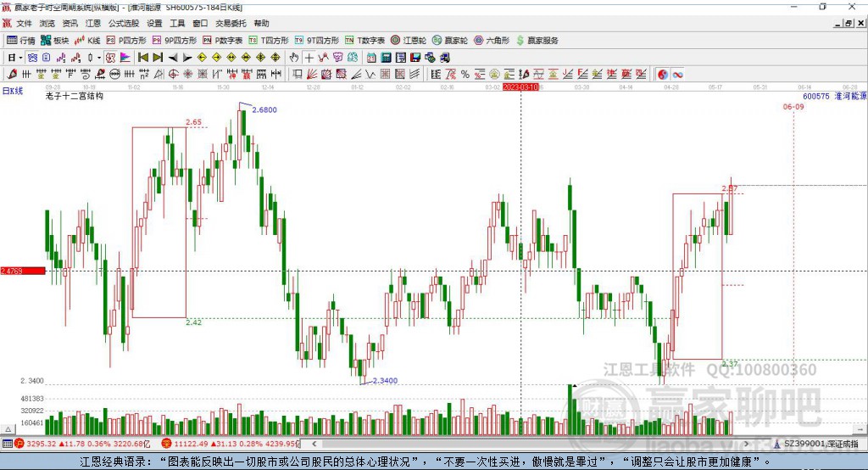The image size is (868, 470).
Task: Open the 工具 menu
Action: tap(177, 23)
